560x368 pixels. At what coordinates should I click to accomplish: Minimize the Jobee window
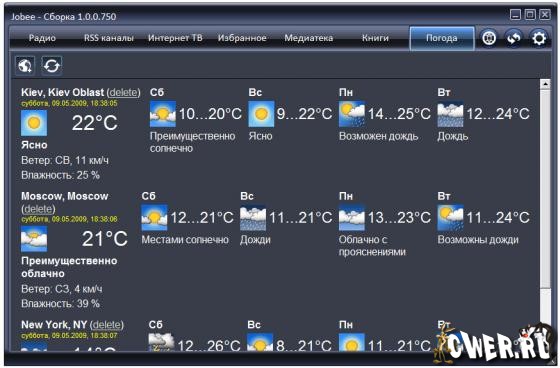tap(515, 15)
